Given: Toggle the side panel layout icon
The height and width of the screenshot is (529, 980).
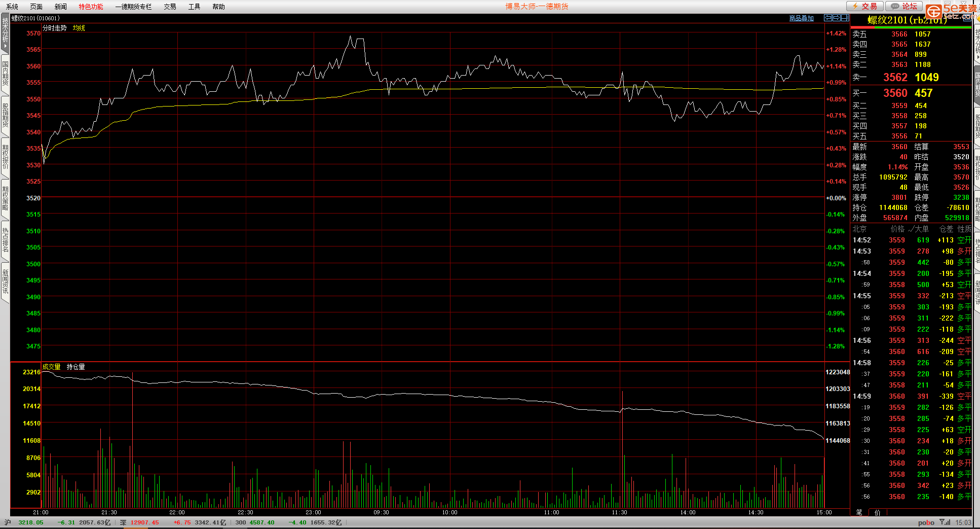Looking at the screenshot, I should (x=845, y=18).
